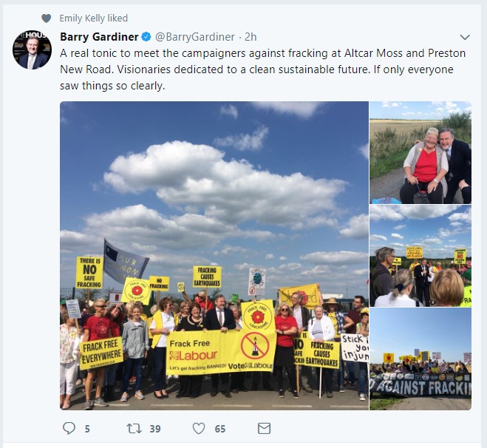Click the like count 65
Image resolution: width=487 pixels, height=448 pixels.
[220, 429]
